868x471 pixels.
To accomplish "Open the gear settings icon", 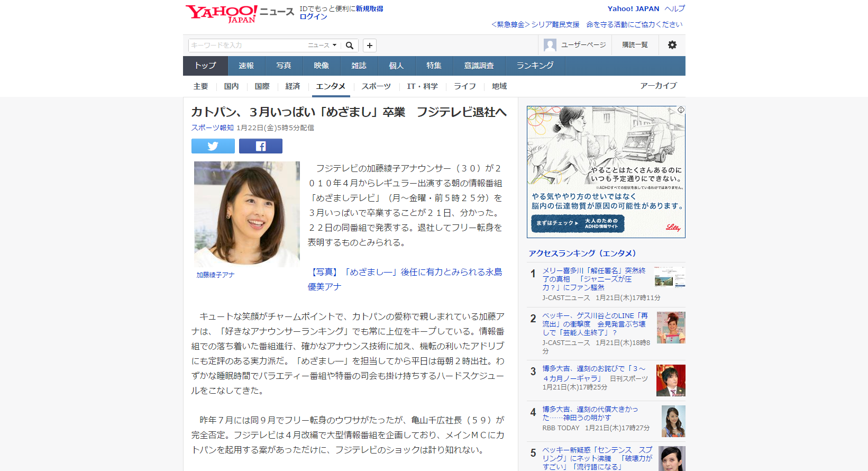I will click(672, 45).
